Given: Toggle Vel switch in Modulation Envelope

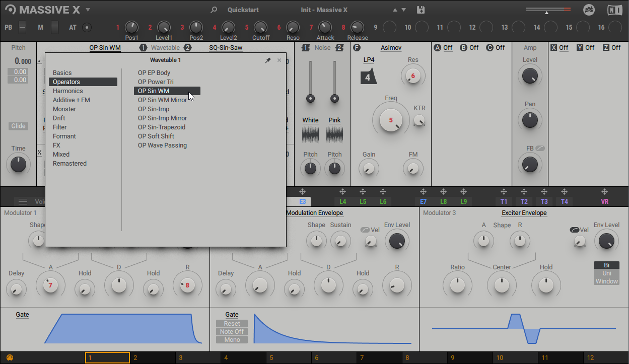Looking at the screenshot, I should pyautogui.click(x=365, y=230).
